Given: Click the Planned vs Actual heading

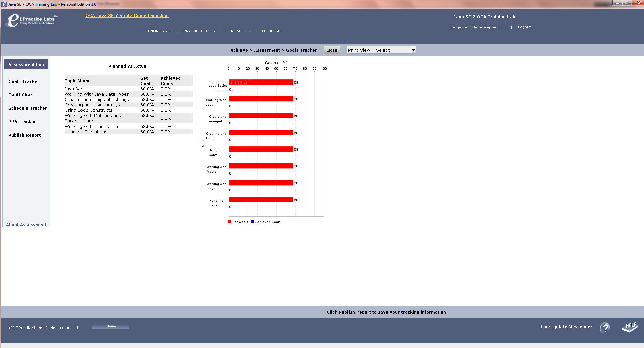Looking at the screenshot, I should point(128,66).
